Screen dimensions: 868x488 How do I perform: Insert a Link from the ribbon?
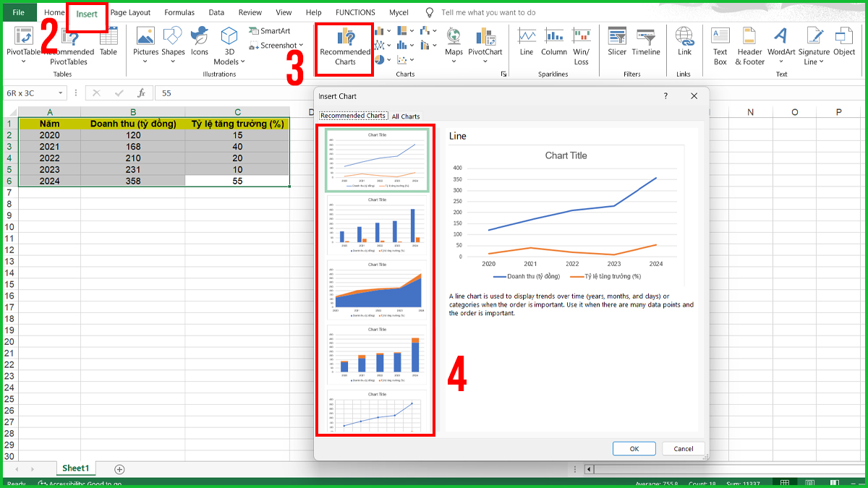coord(684,43)
